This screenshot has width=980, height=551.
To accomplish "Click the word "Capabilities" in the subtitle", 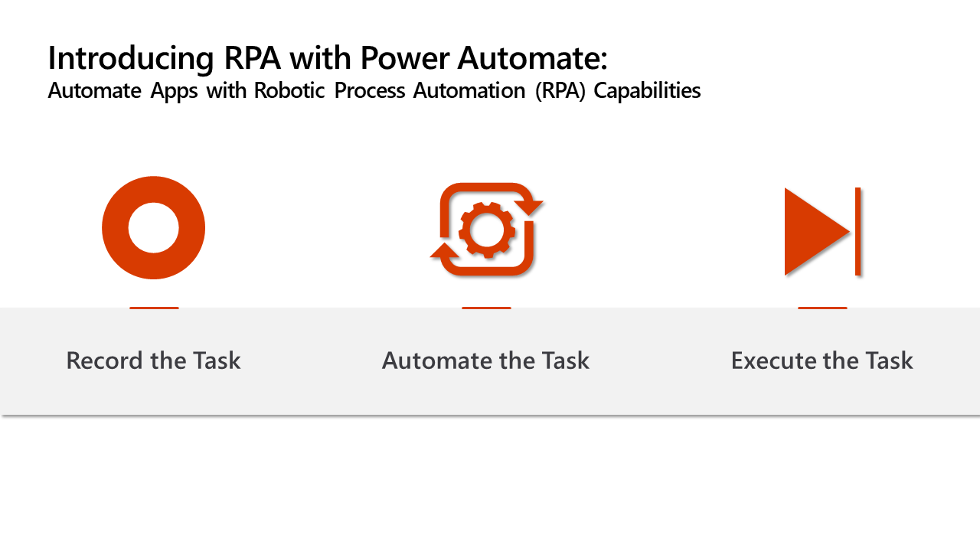I will [x=648, y=91].
